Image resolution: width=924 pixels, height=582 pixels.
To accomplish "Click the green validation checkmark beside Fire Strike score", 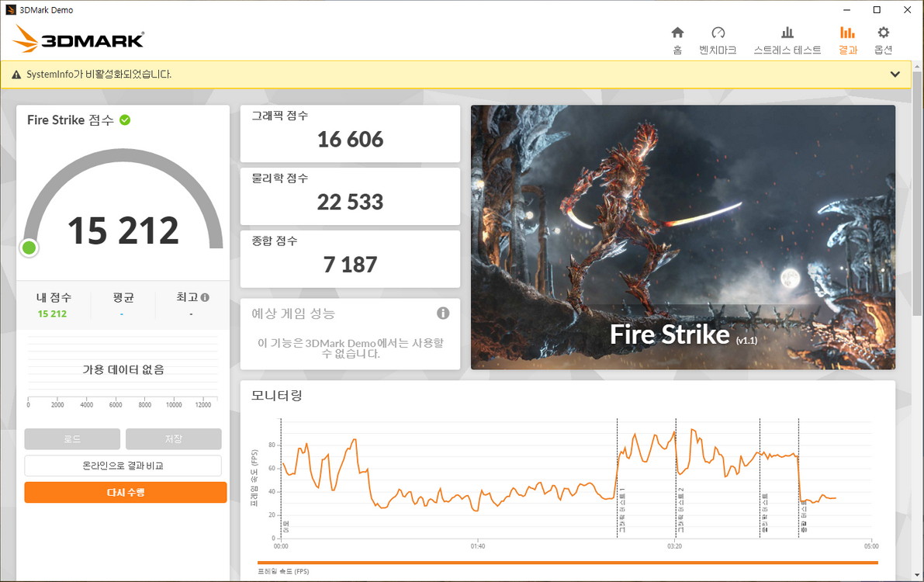I will tap(125, 120).
